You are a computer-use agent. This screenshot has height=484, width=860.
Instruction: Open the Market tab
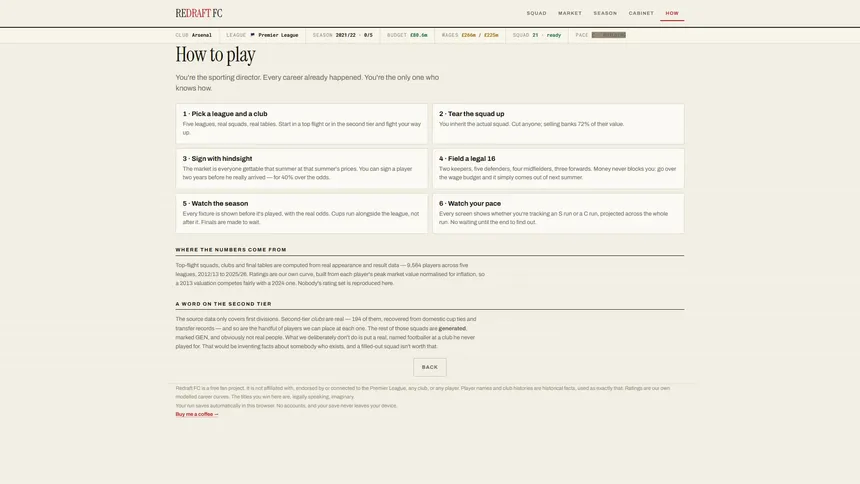[570, 13]
